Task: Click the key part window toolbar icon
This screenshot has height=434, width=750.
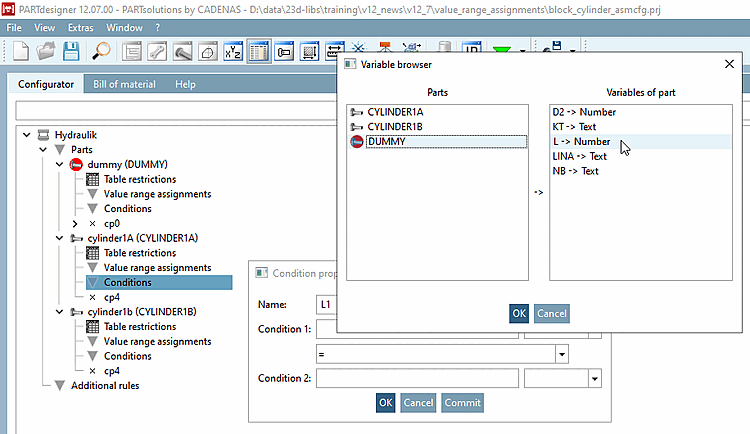Action: coord(284,52)
